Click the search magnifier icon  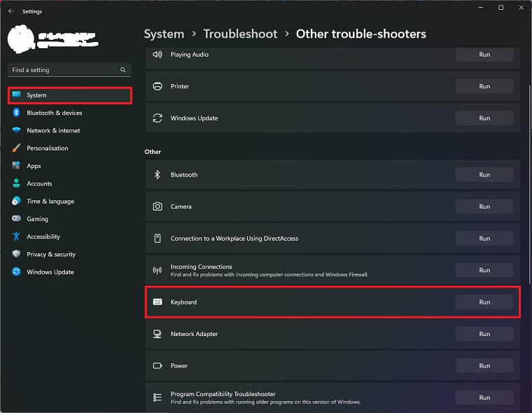click(123, 70)
